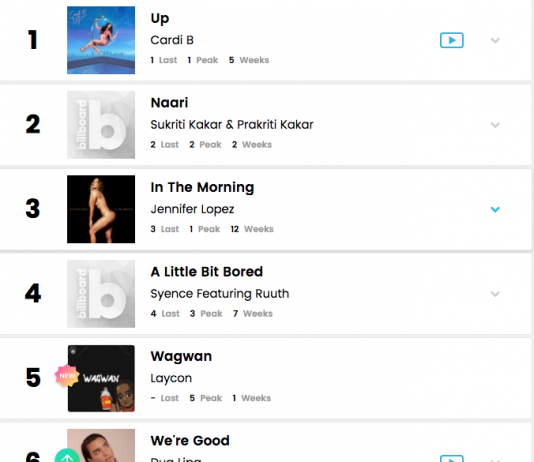Expand details for Up chart entry
The image size is (534, 462).
point(495,41)
